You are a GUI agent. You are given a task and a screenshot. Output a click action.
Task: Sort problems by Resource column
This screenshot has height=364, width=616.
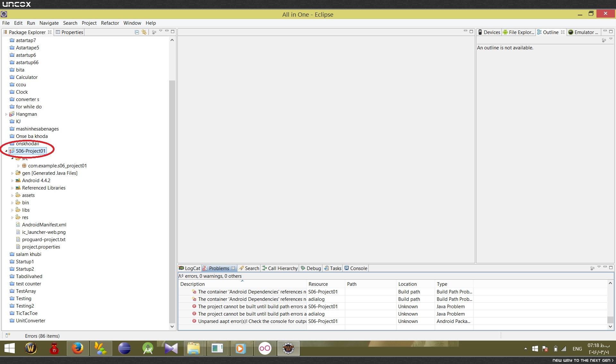click(326, 284)
